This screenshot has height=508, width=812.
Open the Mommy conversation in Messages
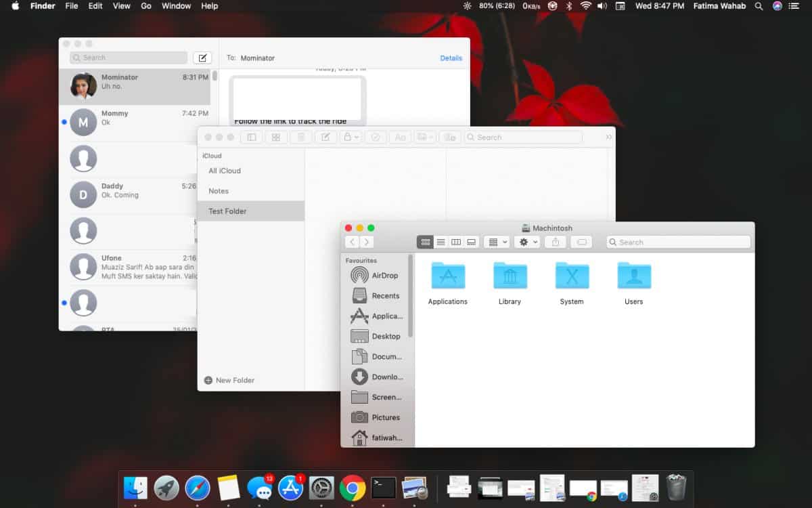point(135,123)
